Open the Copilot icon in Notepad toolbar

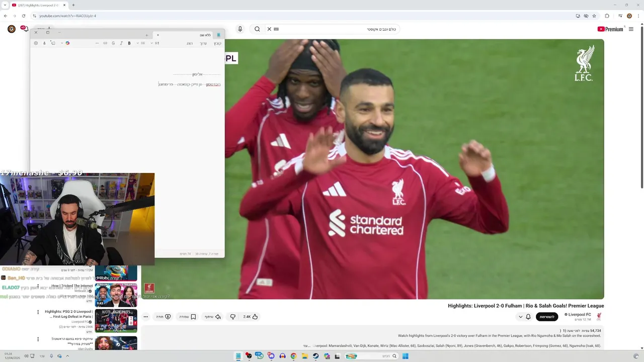click(67, 43)
